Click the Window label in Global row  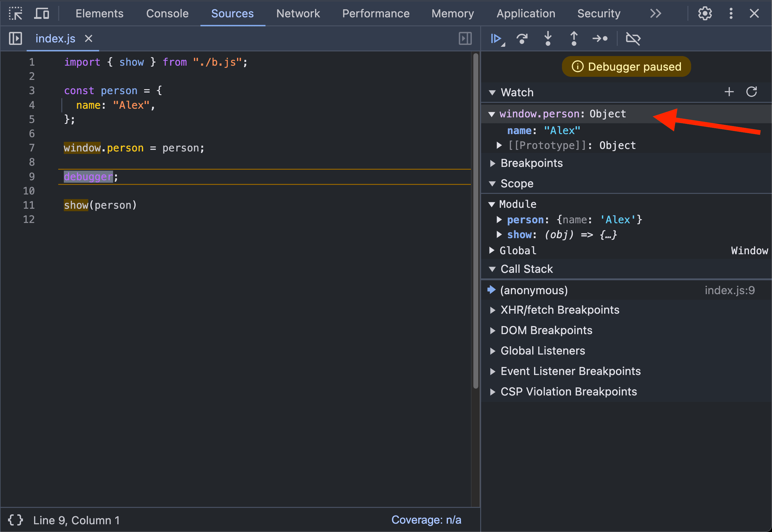(x=749, y=250)
